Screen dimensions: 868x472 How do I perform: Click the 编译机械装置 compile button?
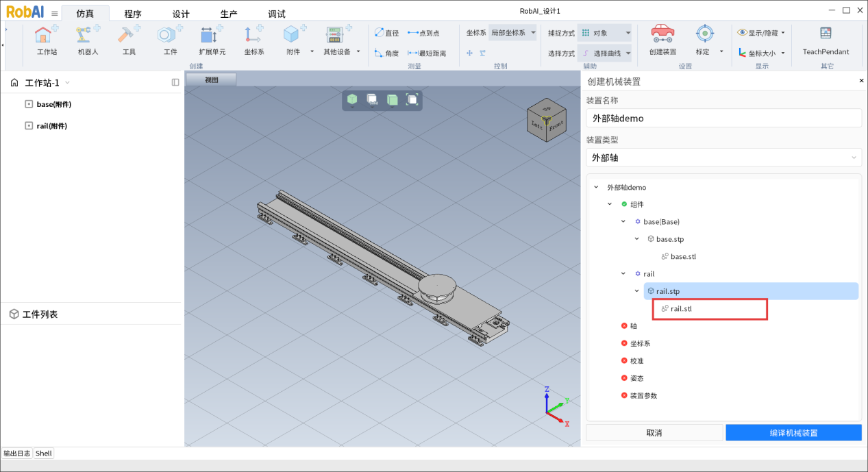point(793,432)
